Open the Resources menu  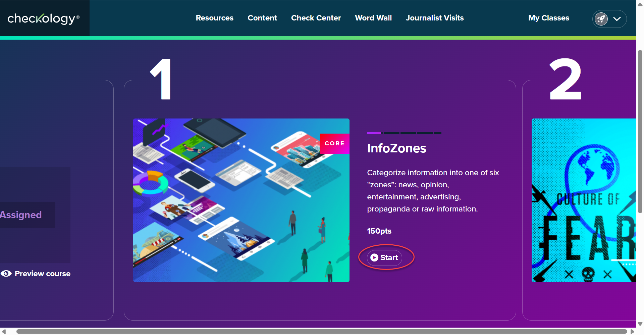pyautogui.click(x=215, y=18)
